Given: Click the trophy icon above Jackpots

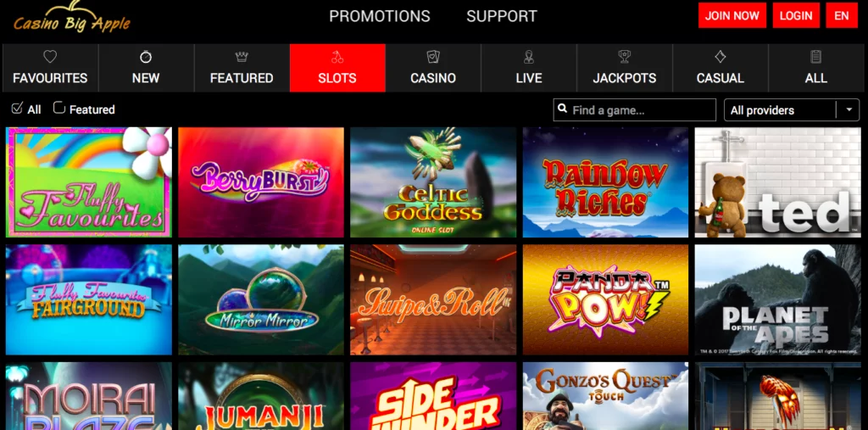Looking at the screenshot, I should click(x=625, y=57).
